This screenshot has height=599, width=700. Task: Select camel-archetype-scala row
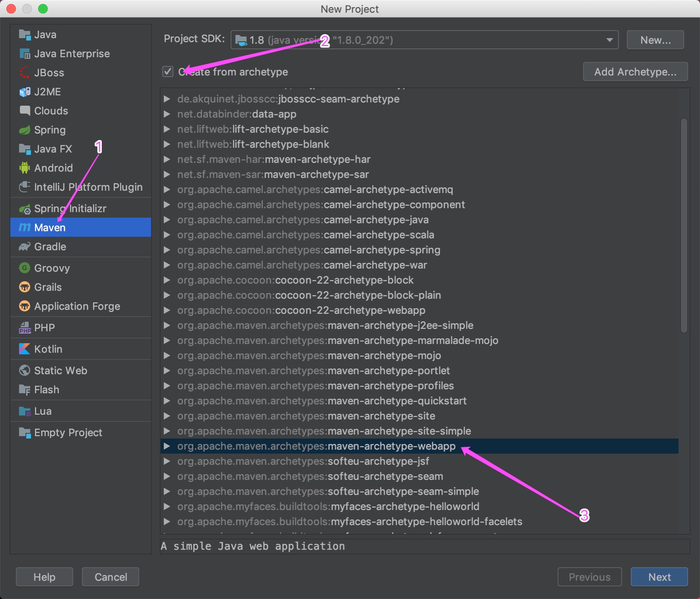click(419, 235)
